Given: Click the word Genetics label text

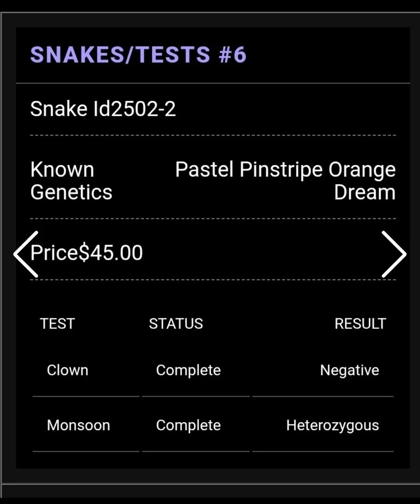Looking at the screenshot, I should 71,192.
